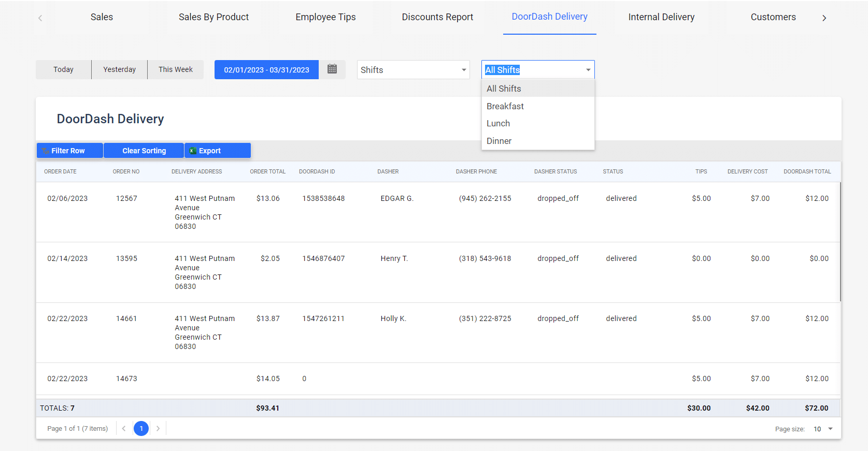Select dasher Henry T. cell

click(x=394, y=258)
